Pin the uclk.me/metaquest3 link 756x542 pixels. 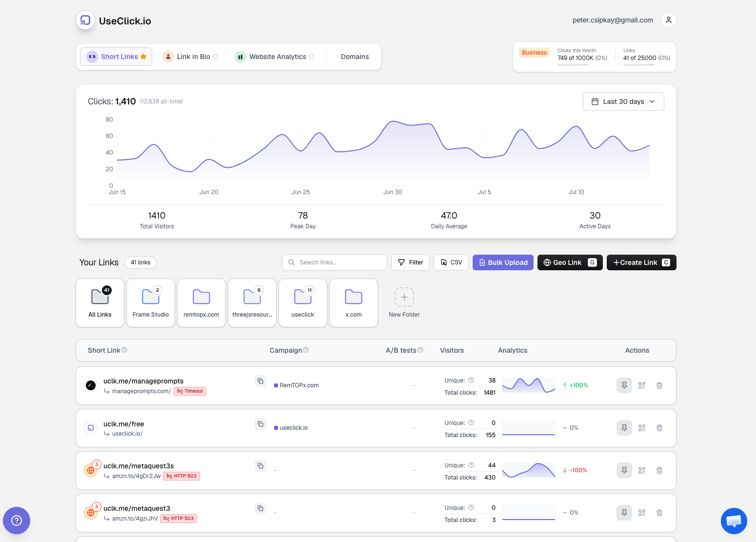624,513
